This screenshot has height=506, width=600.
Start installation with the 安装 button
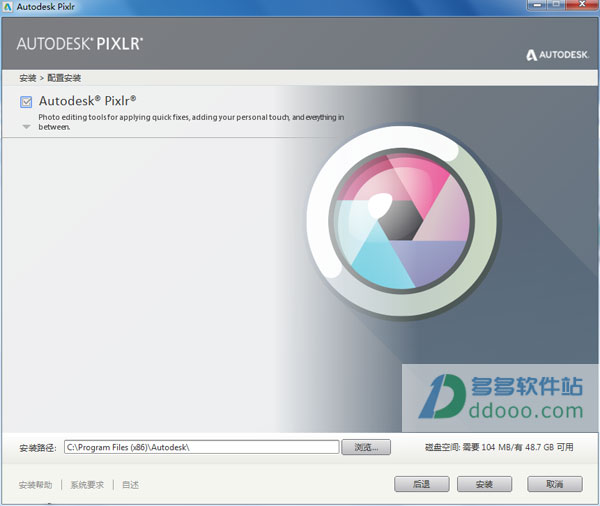pos(484,484)
